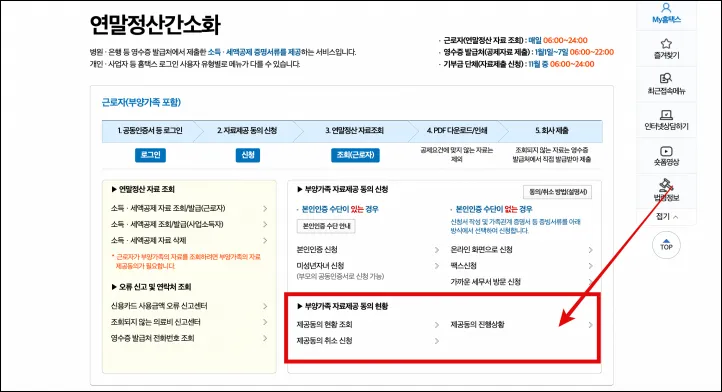Viewport: 722px width, 392px height.
Task: Click the 신청 button under step 2
Action: 248,155
